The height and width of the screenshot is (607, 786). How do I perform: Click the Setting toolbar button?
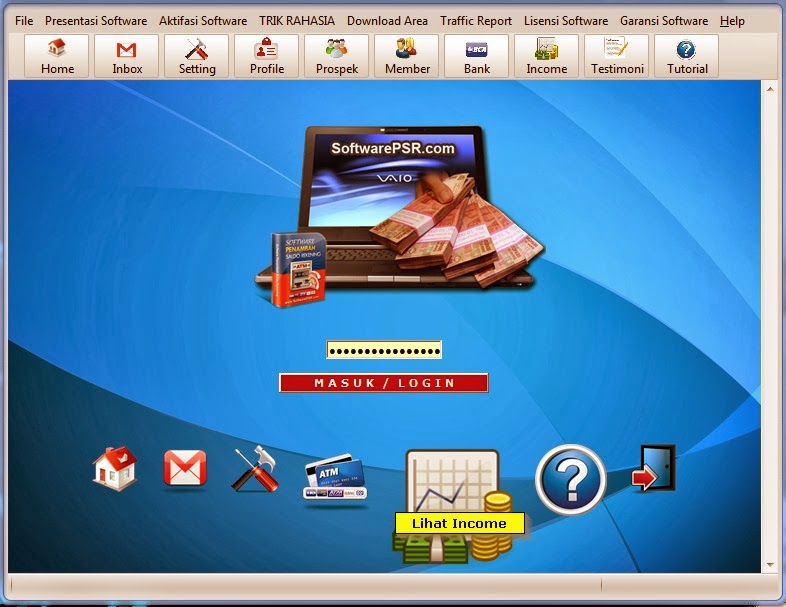pyautogui.click(x=196, y=56)
